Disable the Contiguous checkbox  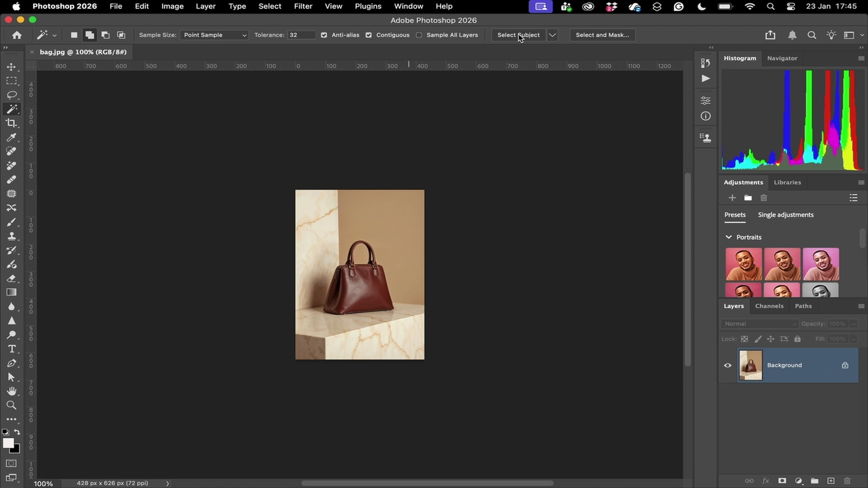click(x=369, y=35)
